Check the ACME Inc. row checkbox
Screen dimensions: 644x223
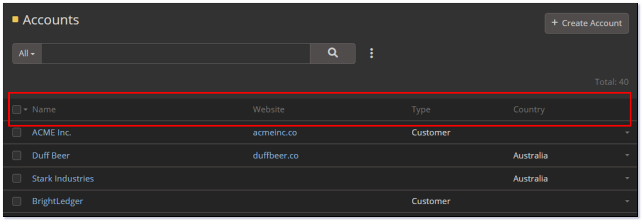16,132
